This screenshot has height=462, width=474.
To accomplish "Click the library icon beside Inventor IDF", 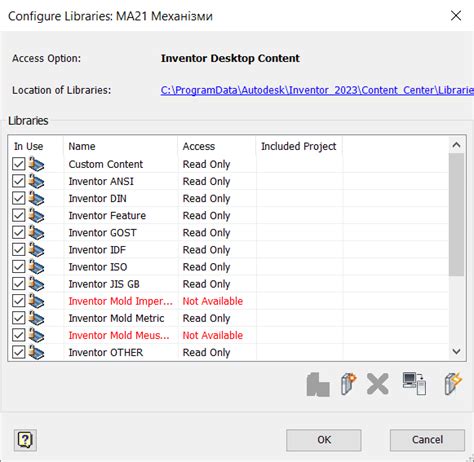I will pyautogui.click(x=36, y=250).
